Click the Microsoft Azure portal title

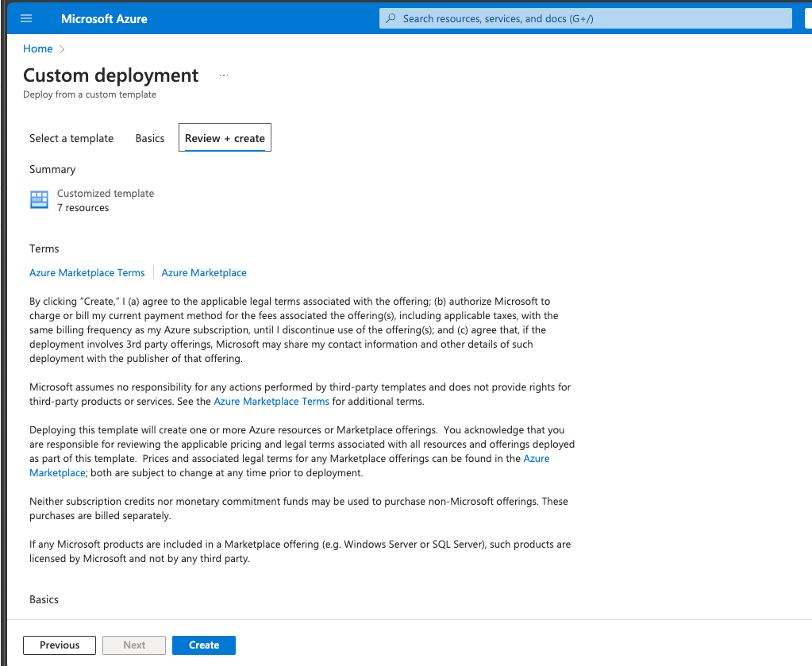(x=104, y=19)
